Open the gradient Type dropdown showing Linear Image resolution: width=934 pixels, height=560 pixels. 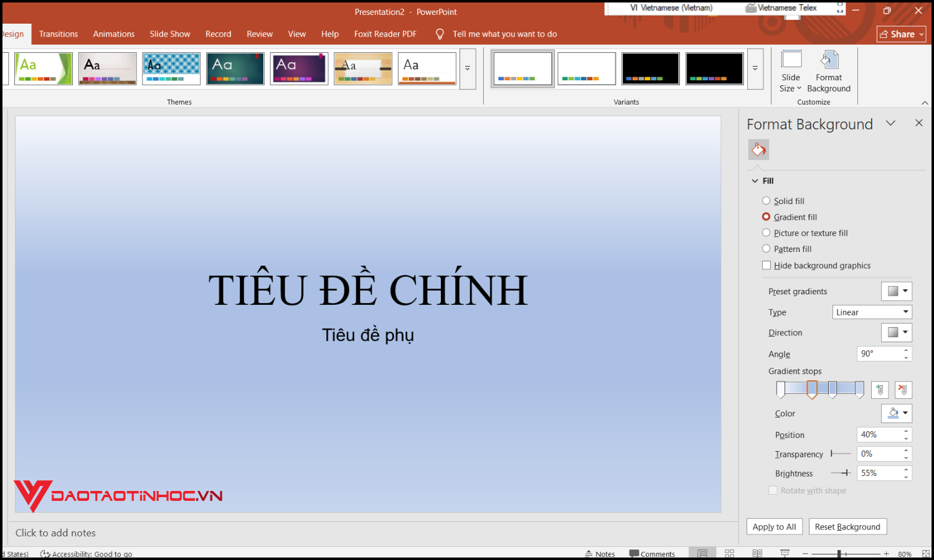click(x=872, y=312)
